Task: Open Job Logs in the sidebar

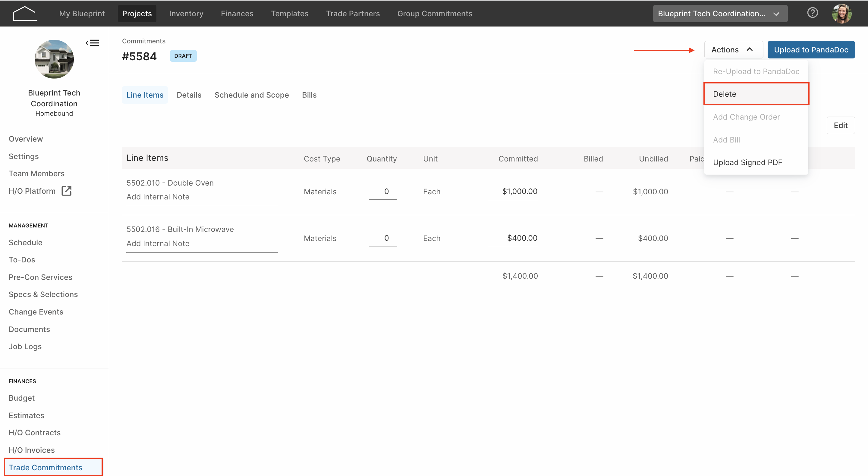Action: tap(25, 347)
